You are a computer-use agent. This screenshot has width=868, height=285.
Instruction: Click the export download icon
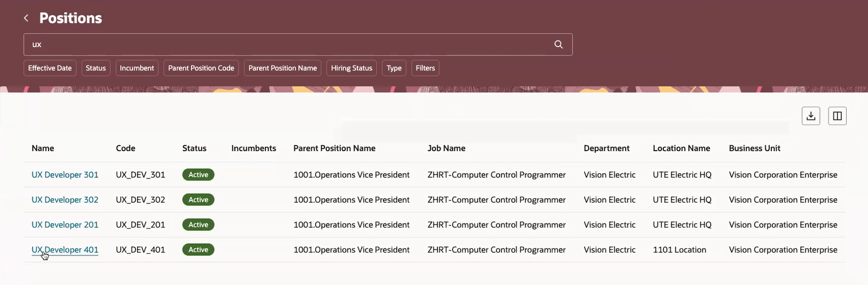coord(811,116)
